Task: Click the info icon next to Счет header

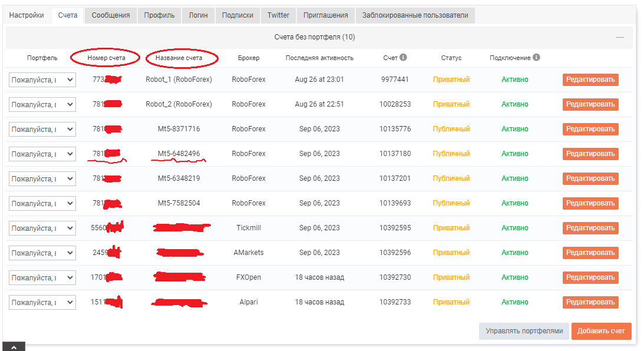Action: click(x=404, y=58)
